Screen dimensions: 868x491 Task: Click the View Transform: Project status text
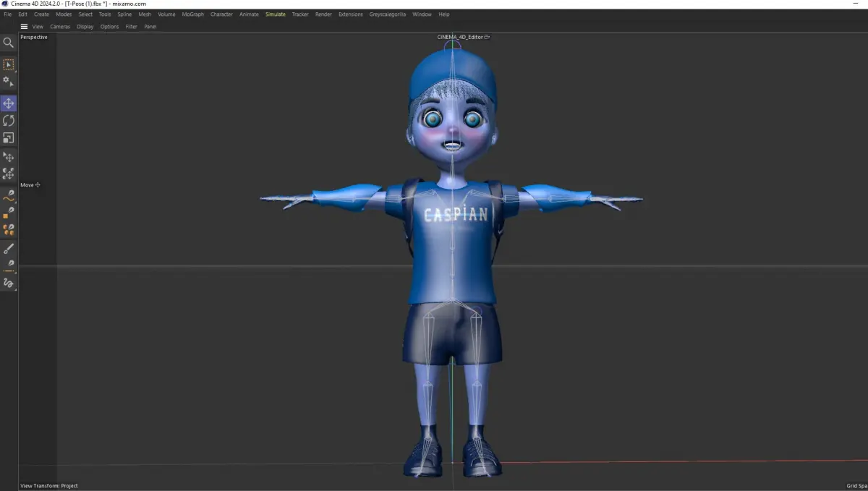point(49,486)
